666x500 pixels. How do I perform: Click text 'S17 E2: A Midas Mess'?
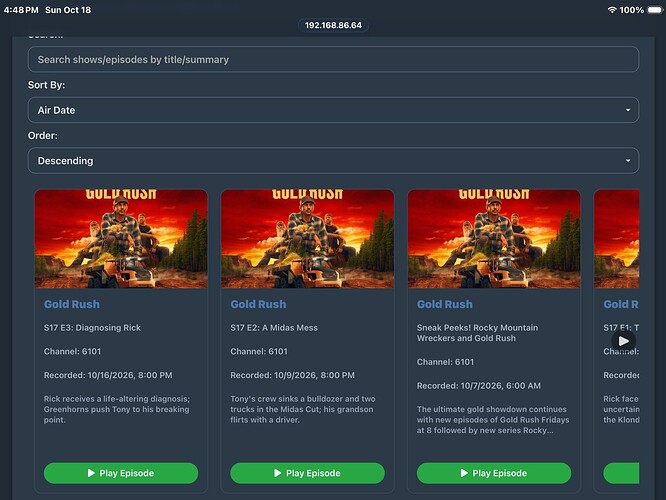(274, 328)
